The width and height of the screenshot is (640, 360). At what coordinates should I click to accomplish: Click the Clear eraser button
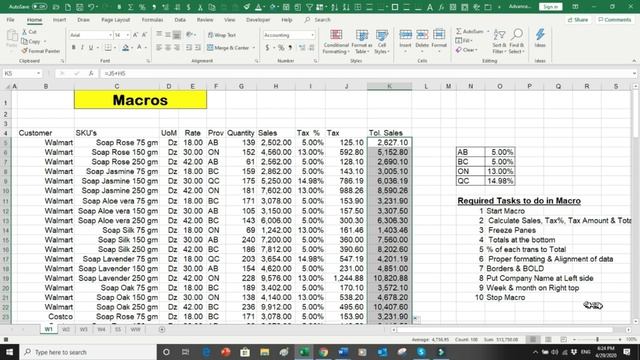tap(466, 50)
